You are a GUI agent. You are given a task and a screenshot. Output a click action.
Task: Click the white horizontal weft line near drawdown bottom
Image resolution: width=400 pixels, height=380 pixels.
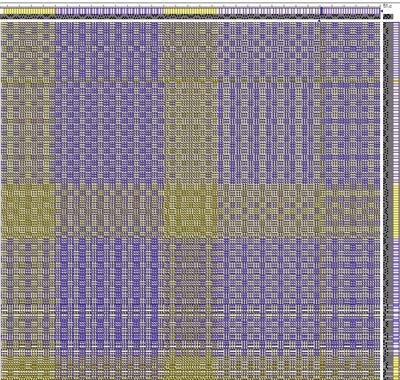(190, 346)
